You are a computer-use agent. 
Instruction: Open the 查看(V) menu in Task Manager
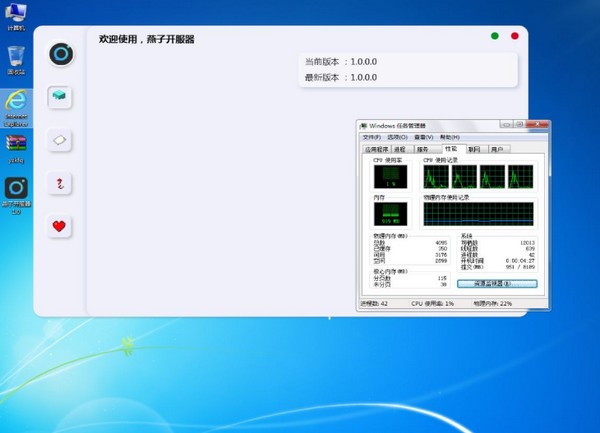point(422,137)
